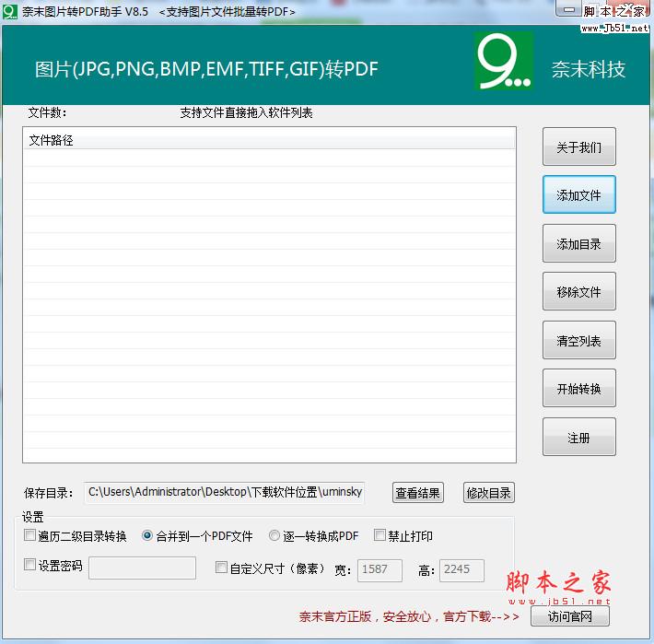
Task: Click the 文件数 label
Action: (x=47, y=113)
